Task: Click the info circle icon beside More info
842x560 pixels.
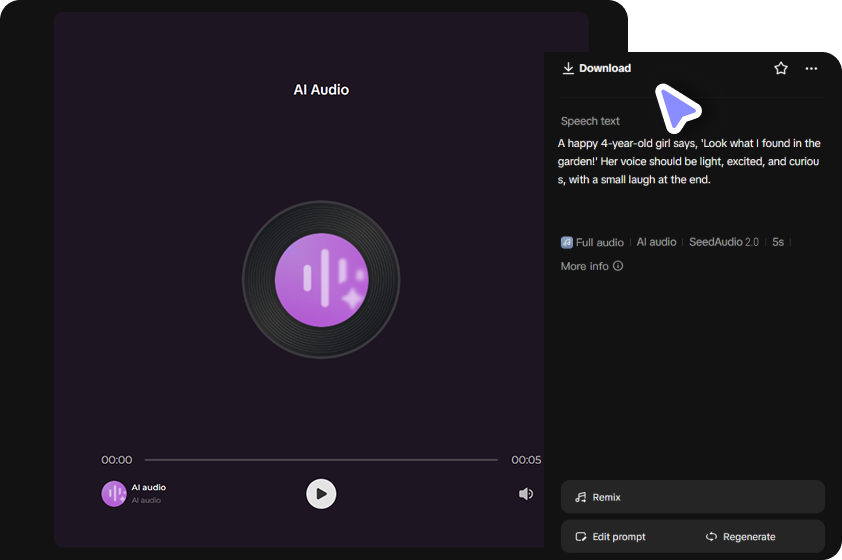Action: click(618, 266)
